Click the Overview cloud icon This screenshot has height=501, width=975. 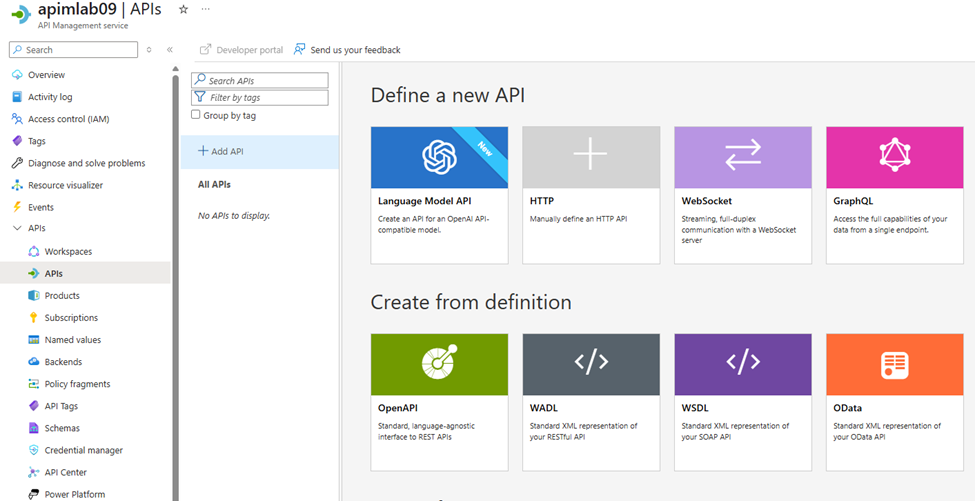click(x=17, y=75)
